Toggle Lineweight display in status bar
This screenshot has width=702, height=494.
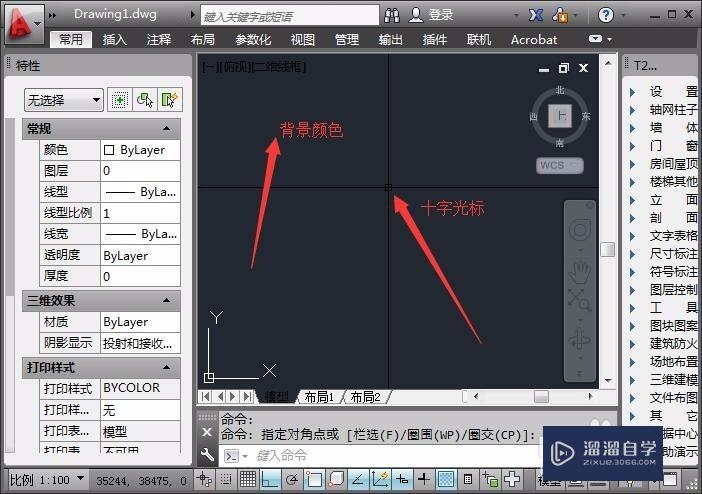click(x=424, y=480)
